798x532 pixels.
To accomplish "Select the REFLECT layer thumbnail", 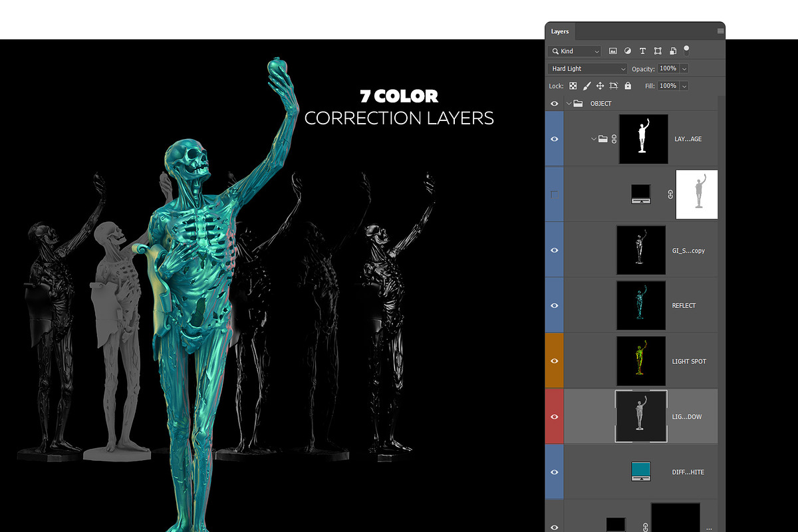I will 641,305.
